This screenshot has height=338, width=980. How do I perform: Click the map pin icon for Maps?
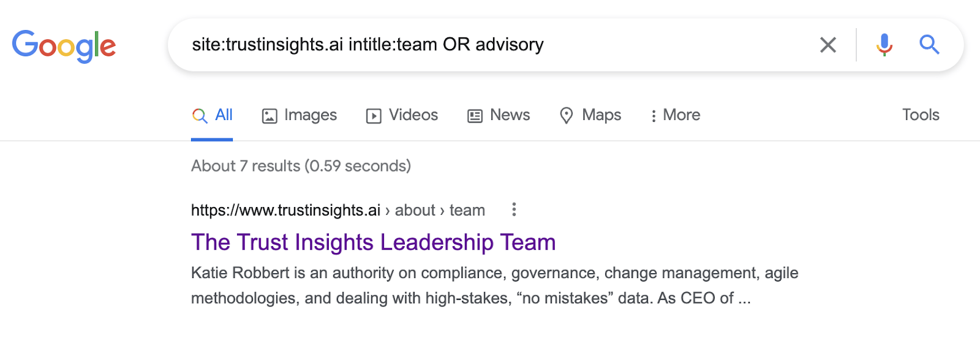(x=567, y=116)
